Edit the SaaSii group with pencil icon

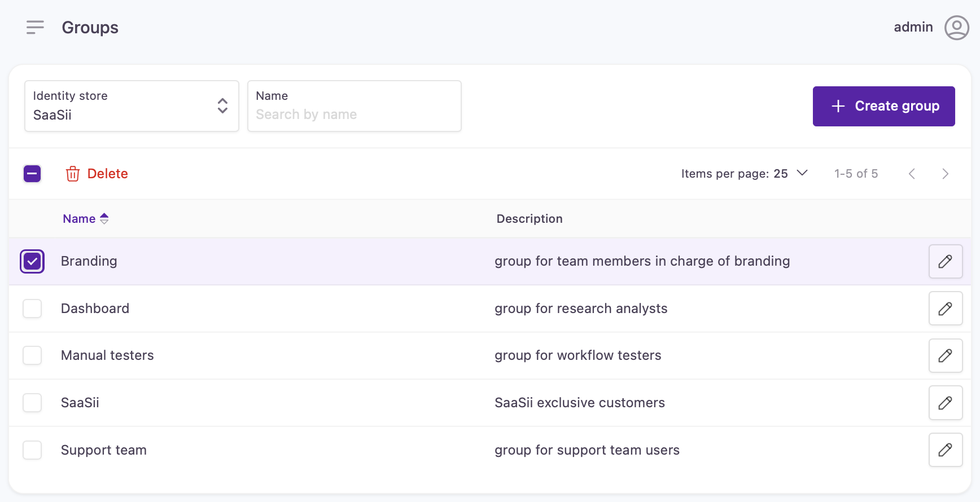pyautogui.click(x=946, y=403)
